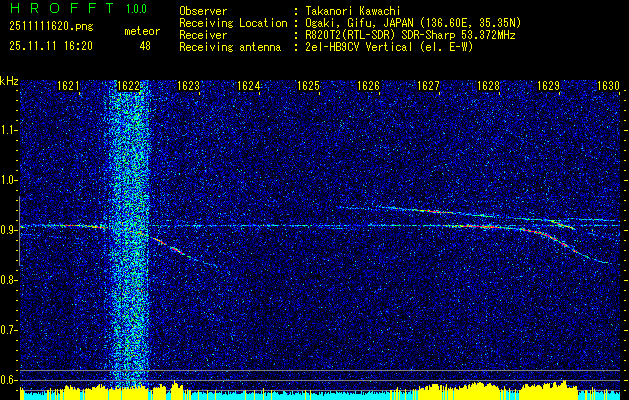Image resolution: width=629 pixels, height=400 pixels.
Task: Click the kHz axis unit label
Action: (9, 81)
